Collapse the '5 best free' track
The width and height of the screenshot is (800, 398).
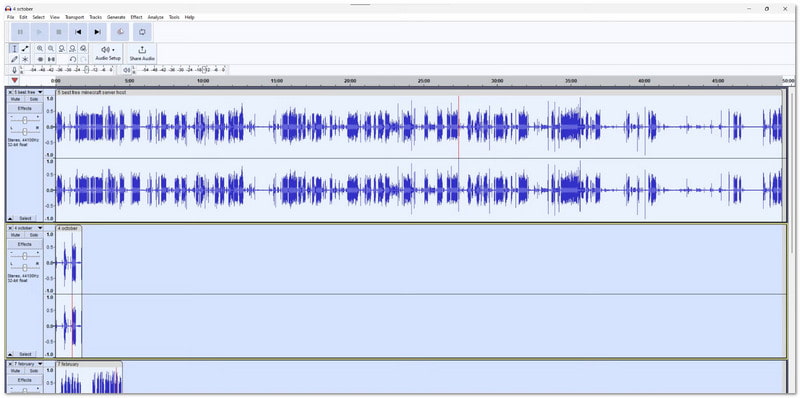pos(10,218)
